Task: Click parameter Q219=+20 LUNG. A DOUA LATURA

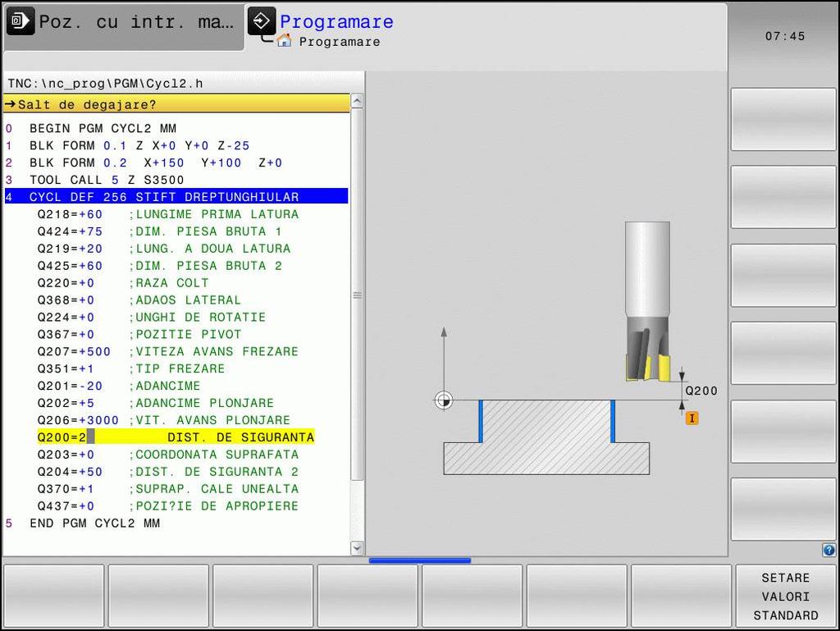Action: [x=163, y=249]
